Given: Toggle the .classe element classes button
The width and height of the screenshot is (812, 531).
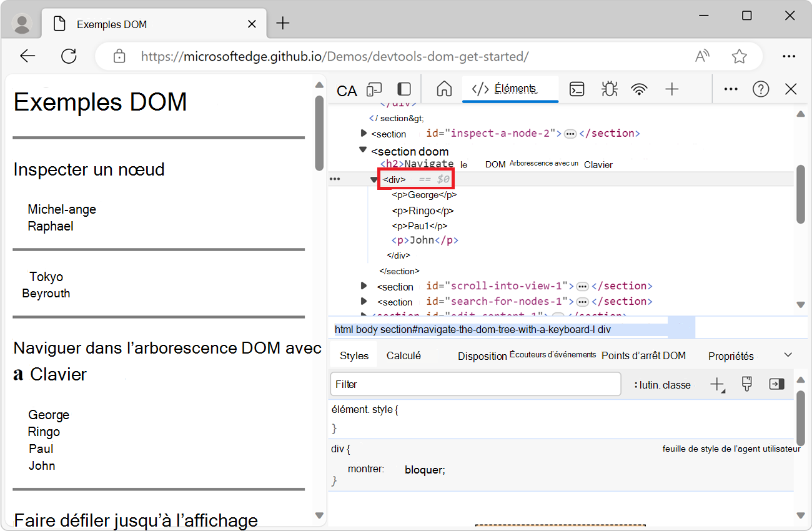Looking at the screenshot, I should coord(676,385).
